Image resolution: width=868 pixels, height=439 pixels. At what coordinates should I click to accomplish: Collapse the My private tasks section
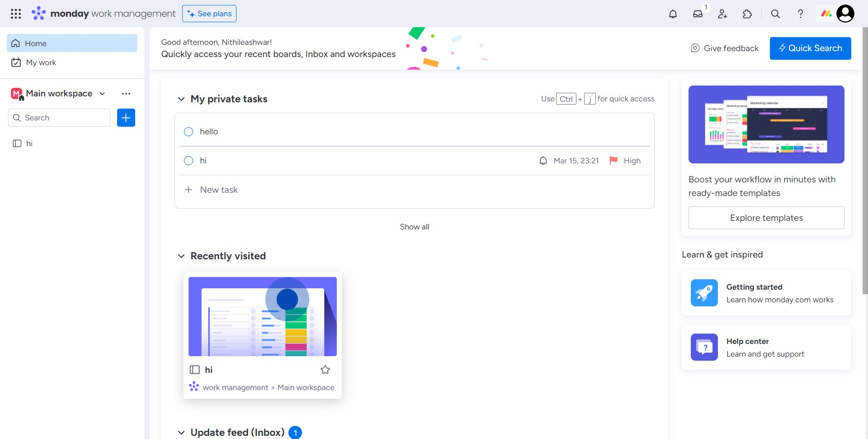(x=181, y=99)
